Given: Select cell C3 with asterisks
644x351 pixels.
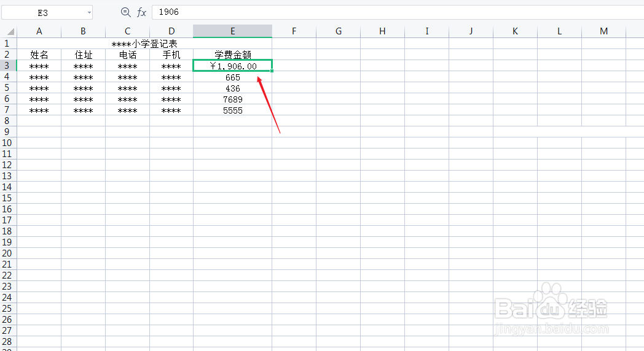Looking at the screenshot, I should pyautogui.click(x=127, y=66).
